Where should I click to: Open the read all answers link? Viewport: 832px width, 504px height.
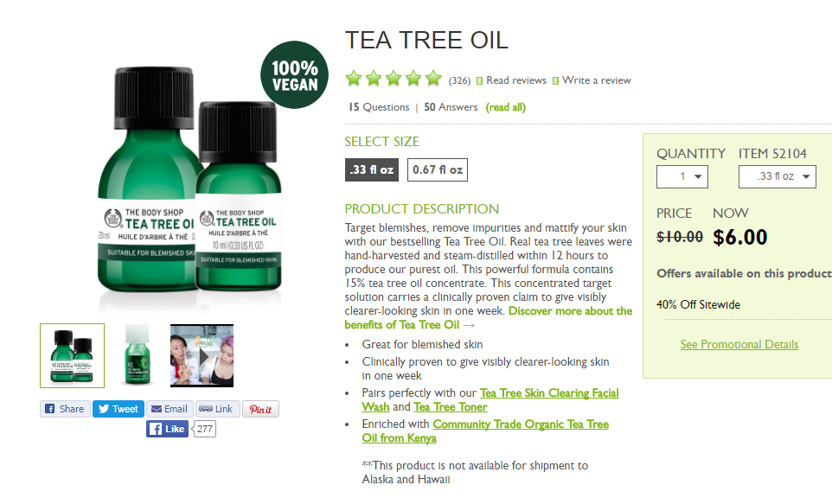click(x=506, y=107)
